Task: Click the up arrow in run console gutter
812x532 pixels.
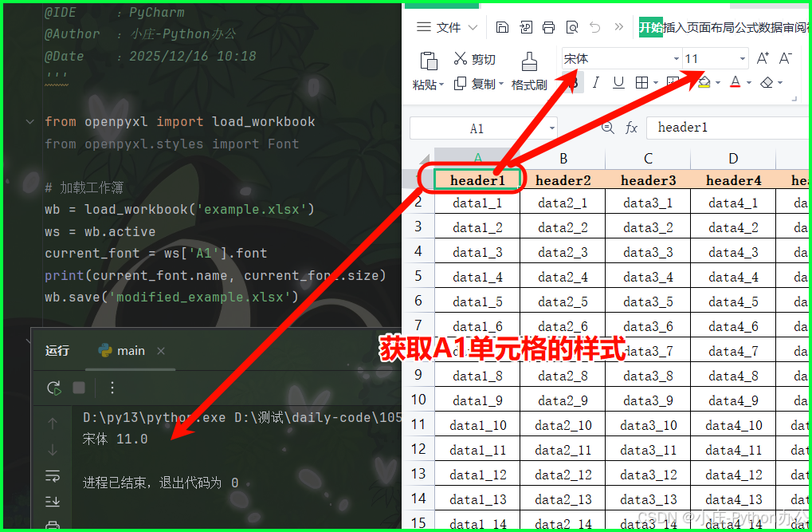Action: click(x=53, y=424)
